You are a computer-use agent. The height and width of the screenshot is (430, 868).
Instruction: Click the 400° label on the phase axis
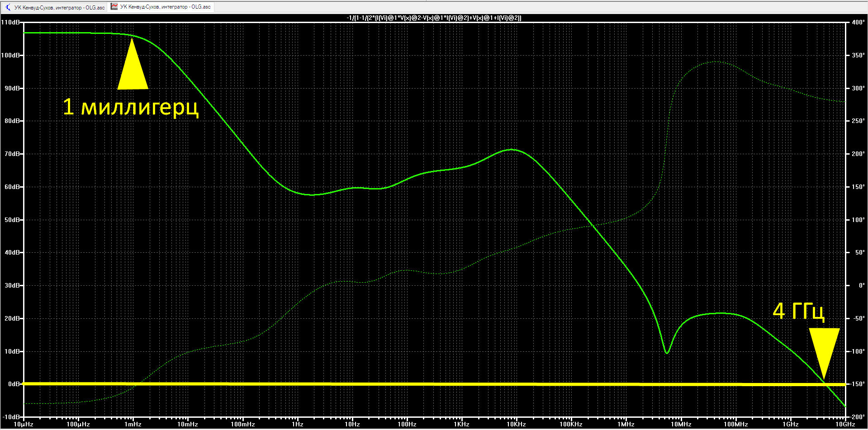tap(858, 22)
